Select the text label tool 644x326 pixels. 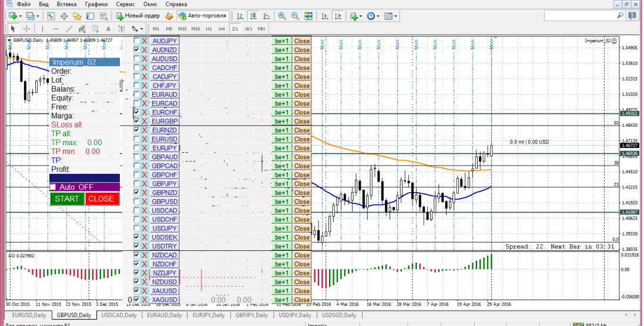(109, 29)
